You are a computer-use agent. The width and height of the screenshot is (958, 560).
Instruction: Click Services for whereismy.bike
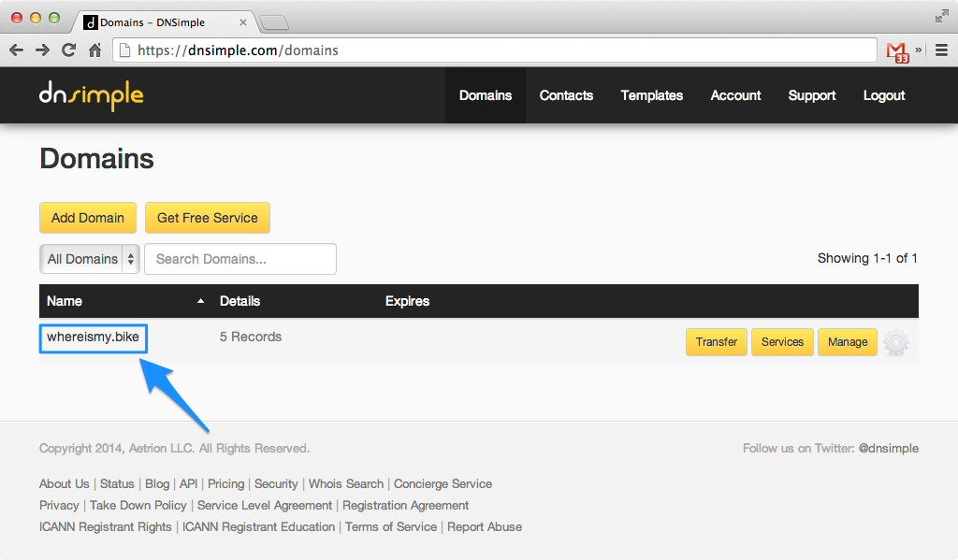click(x=783, y=342)
